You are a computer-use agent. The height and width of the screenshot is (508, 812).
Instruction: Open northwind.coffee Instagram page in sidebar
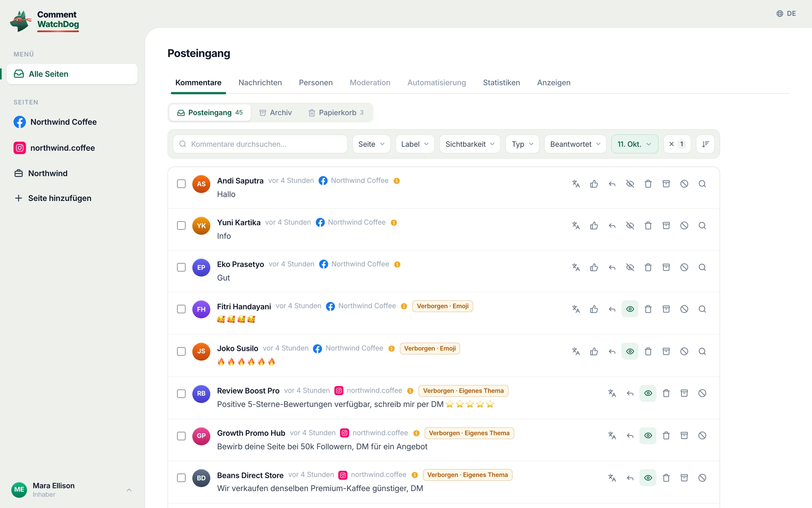(54, 148)
